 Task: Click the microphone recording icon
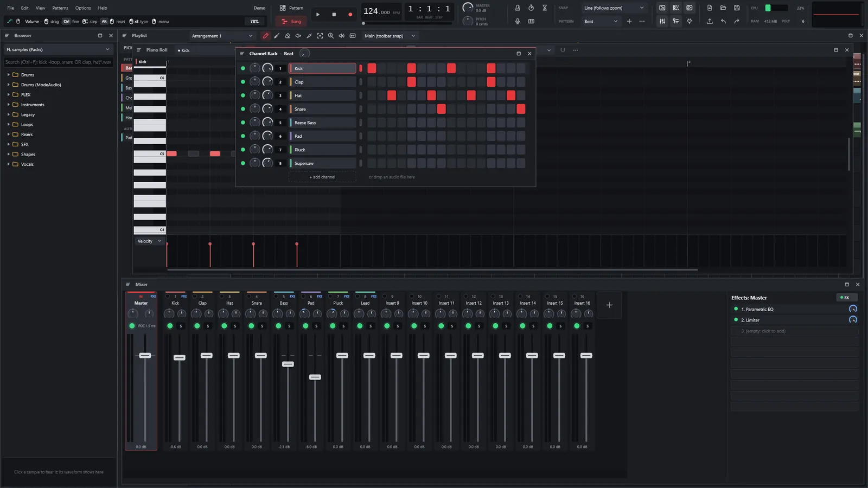click(518, 21)
